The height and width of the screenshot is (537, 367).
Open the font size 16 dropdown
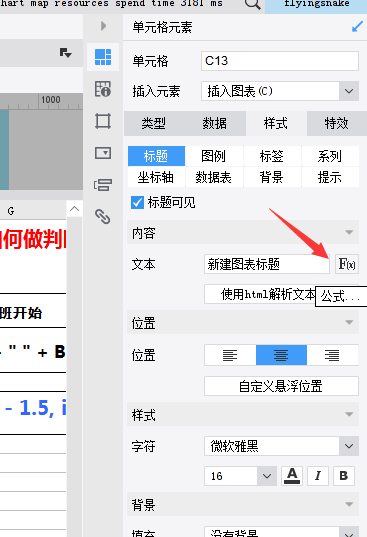(x=267, y=476)
